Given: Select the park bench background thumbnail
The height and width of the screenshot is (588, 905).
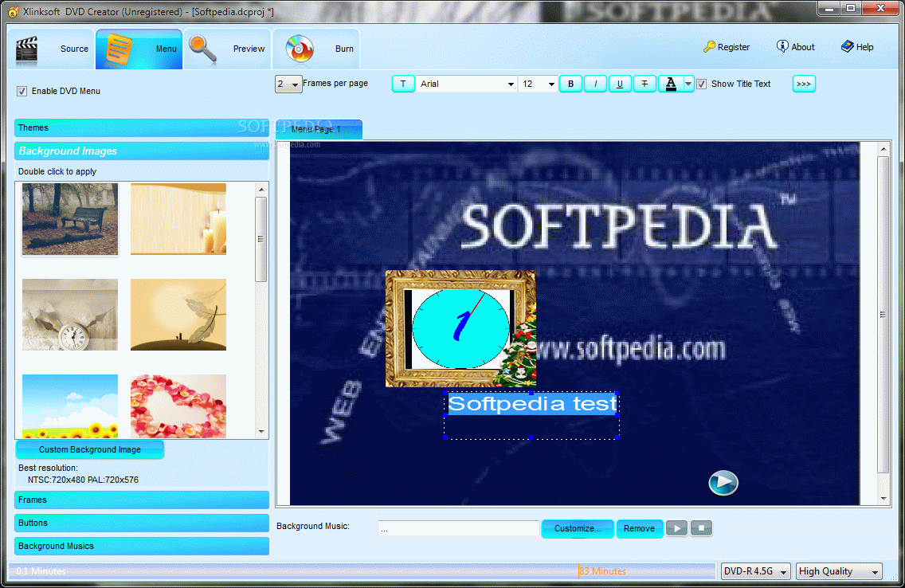Looking at the screenshot, I should pyautogui.click(x=70, y=219).
